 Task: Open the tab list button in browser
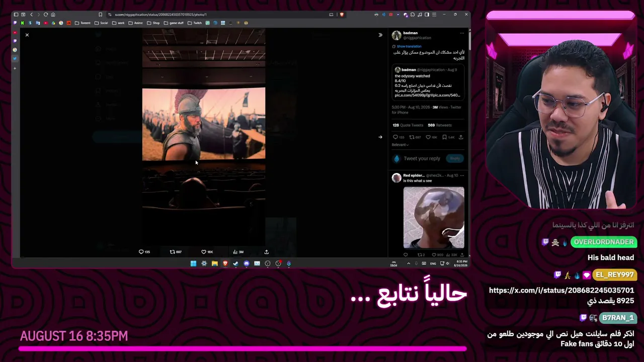pos(23,15)
